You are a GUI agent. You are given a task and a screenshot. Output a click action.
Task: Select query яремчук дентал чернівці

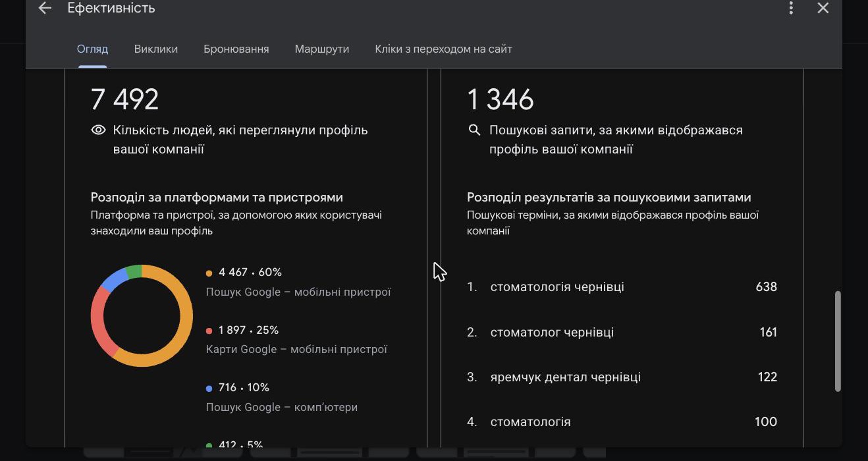(565, 377)
